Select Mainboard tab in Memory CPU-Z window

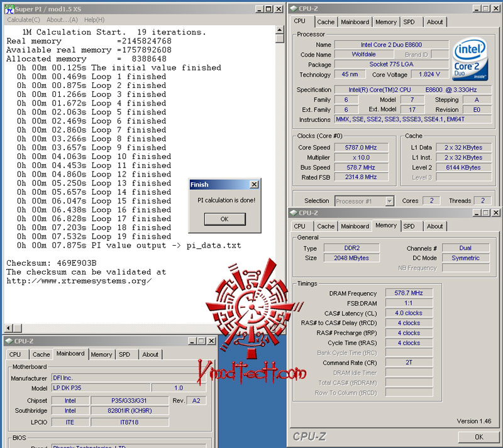pos(355,226)
